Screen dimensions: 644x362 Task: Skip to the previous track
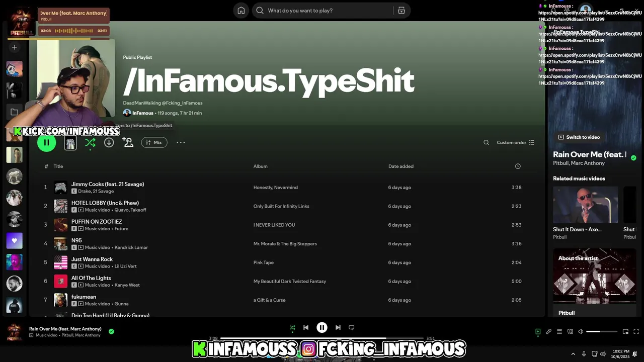coord(305,327)
